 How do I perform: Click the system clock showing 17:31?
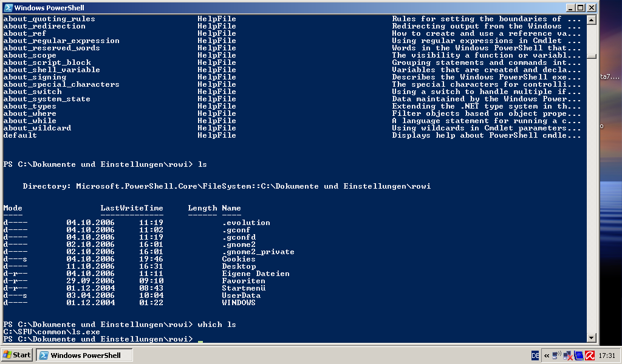click(x=606, y=356)
